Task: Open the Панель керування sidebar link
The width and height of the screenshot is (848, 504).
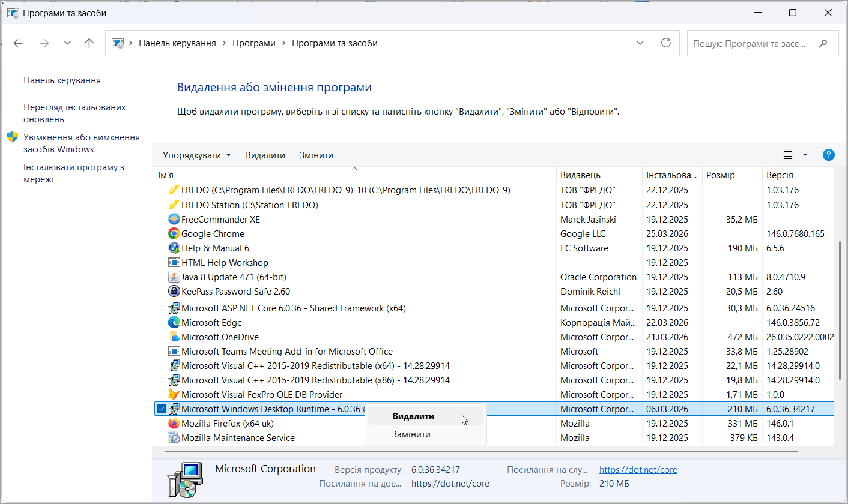Action: tap(62, 80)
